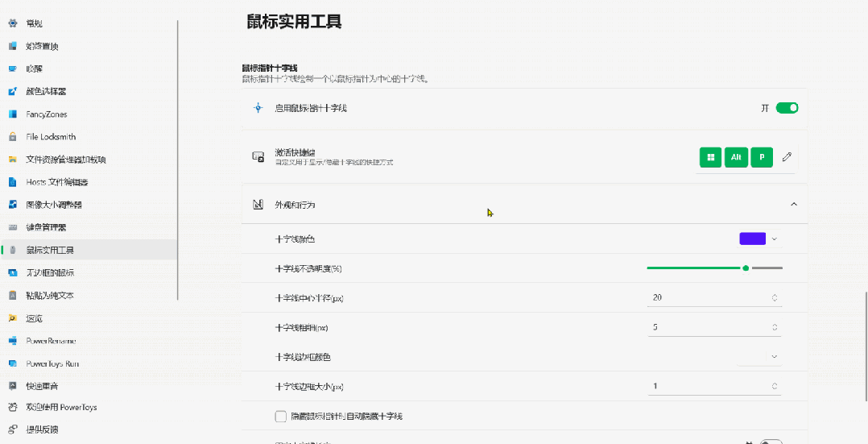Open 粘贴为纯文本 paste icon

(13, 296)
